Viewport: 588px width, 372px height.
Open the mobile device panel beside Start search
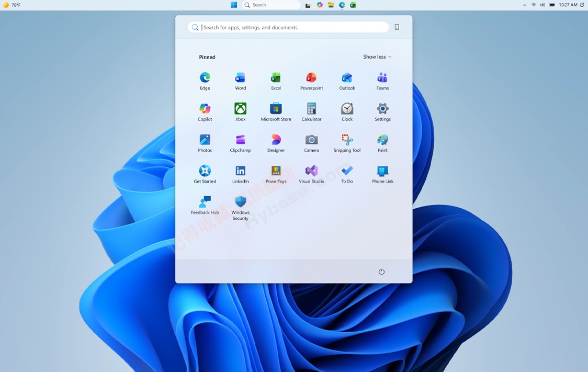[397, 27]
